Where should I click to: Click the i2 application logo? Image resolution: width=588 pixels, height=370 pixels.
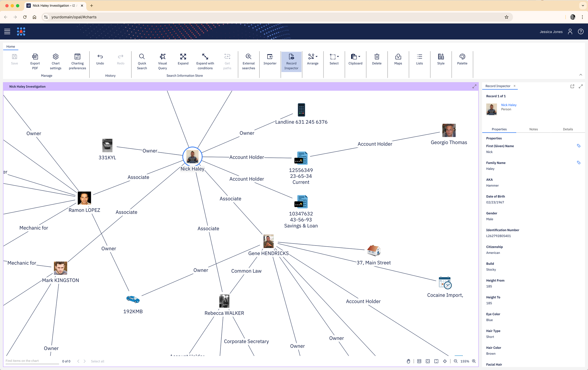point(21,32)
